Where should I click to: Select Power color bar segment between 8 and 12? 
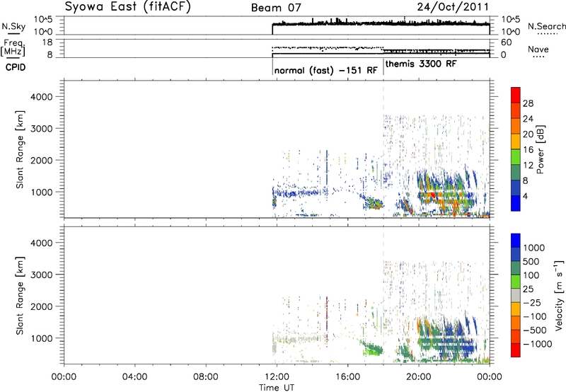[516, 172]
